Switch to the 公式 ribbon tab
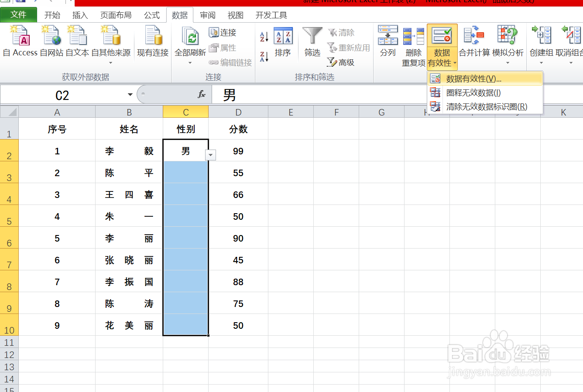Screen dimensions: 583x392 [151, 15]
